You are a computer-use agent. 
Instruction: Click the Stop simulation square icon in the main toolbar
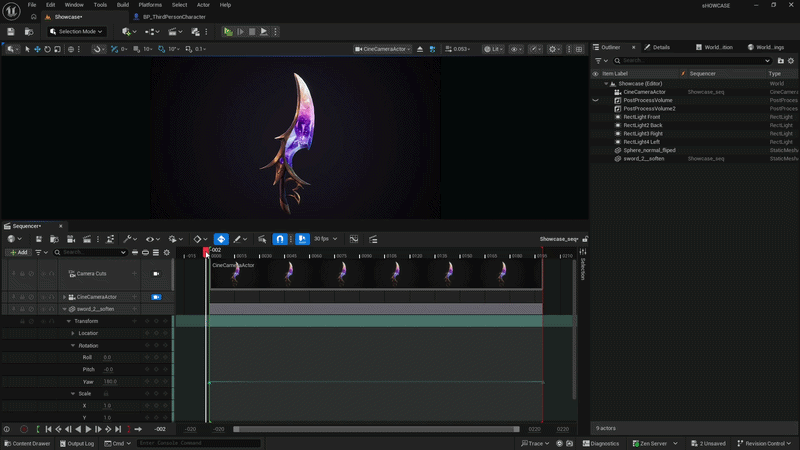tap(252, 32)
